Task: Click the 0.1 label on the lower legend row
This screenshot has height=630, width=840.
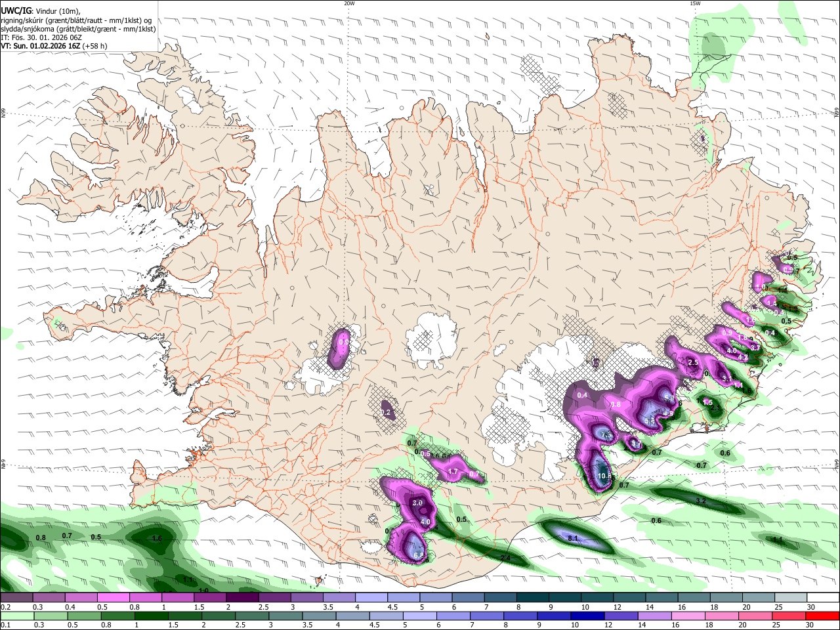Action: tap(5, 625)
